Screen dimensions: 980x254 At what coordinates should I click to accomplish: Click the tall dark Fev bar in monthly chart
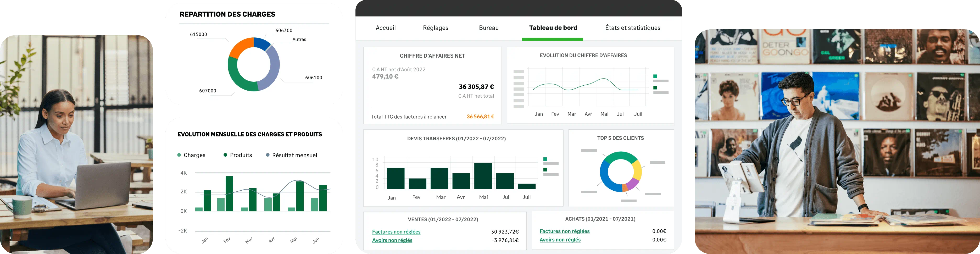pyautogui.click(x=229, y=194)
